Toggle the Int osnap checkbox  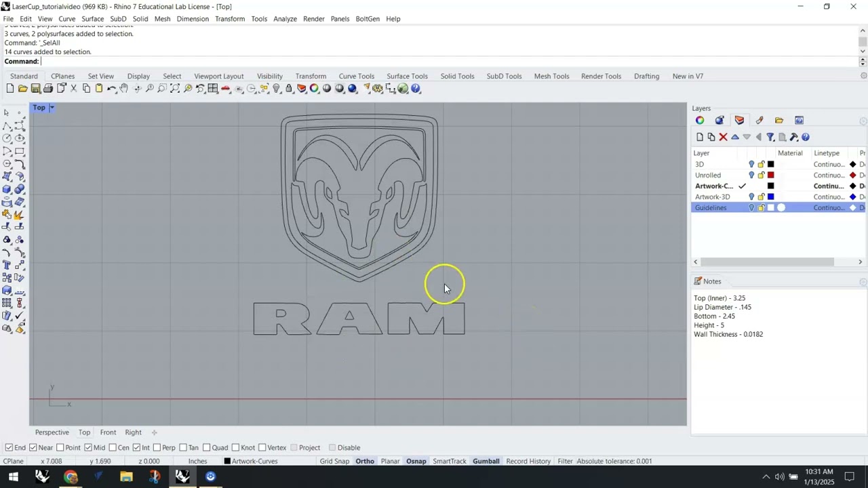tap(136, 447)
